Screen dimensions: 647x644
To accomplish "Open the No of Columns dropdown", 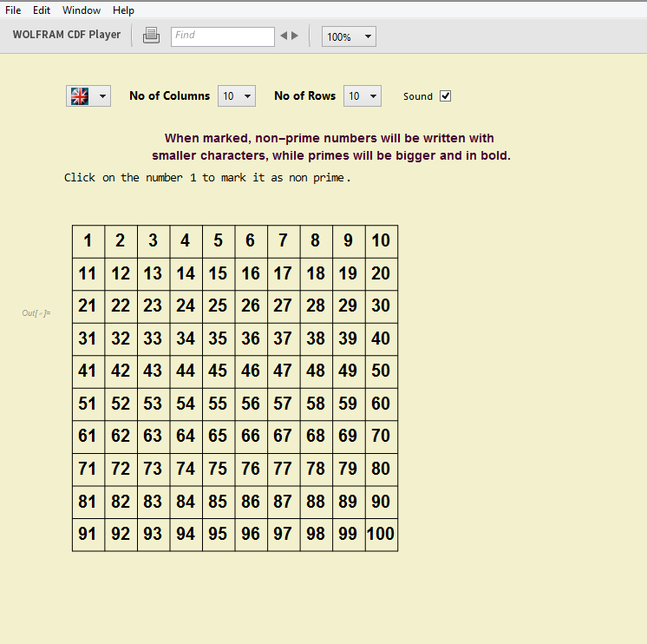I will point(237,96).
